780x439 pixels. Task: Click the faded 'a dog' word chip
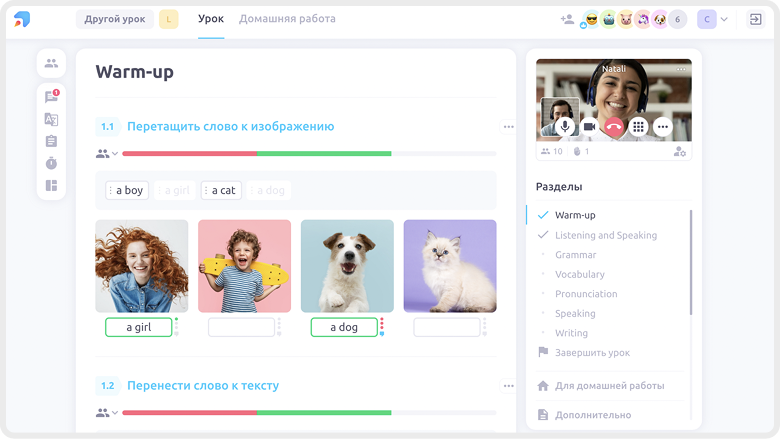(269, 190)
